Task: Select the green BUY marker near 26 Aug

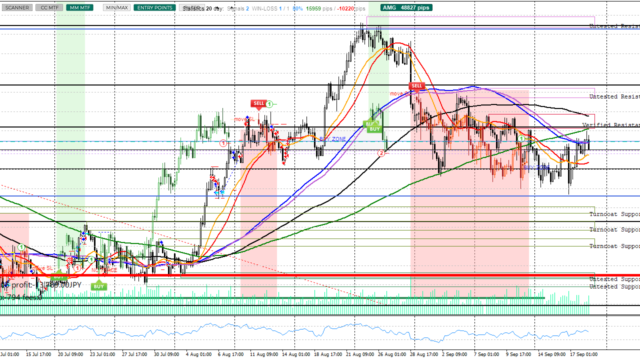Action: (x=374, y=129)
